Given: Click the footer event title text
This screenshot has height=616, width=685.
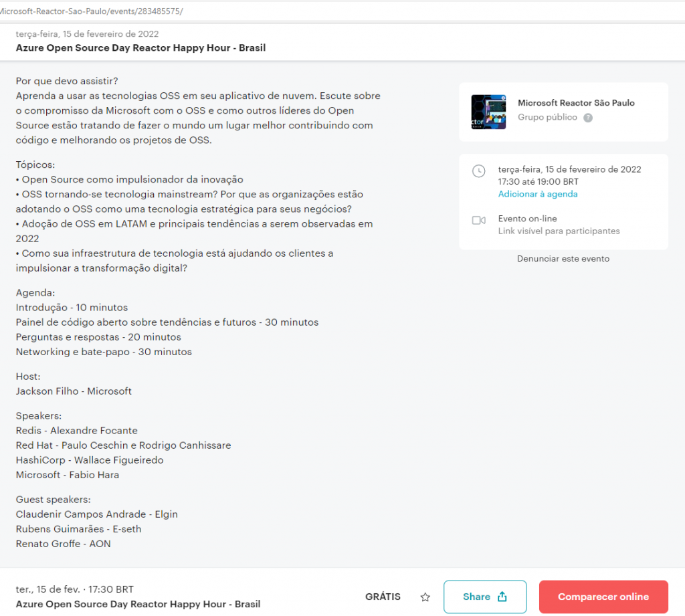Looking at the screenshot, I should [x=138, y=604].
